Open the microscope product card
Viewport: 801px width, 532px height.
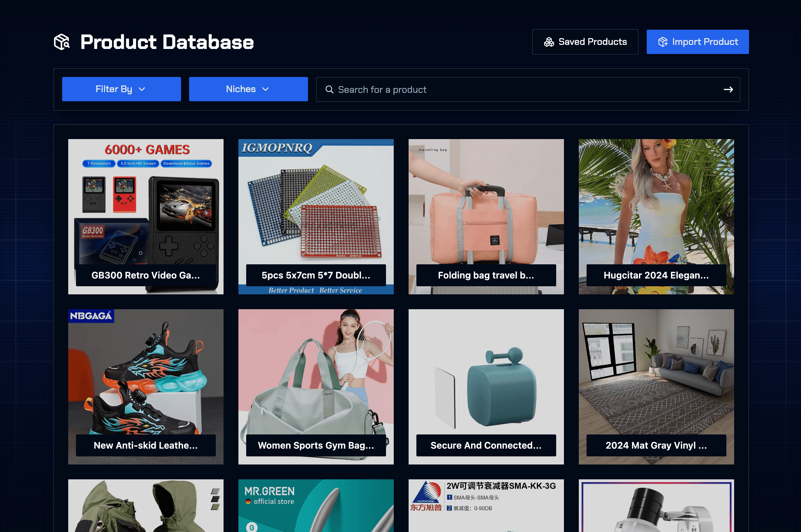coord(656,506)
